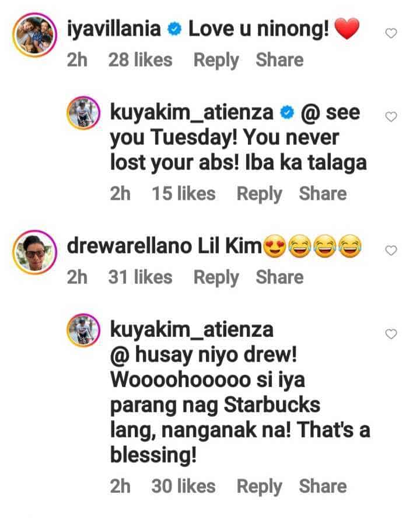
Task: View the 30 likes on last reply
Action: click(183, 486)
